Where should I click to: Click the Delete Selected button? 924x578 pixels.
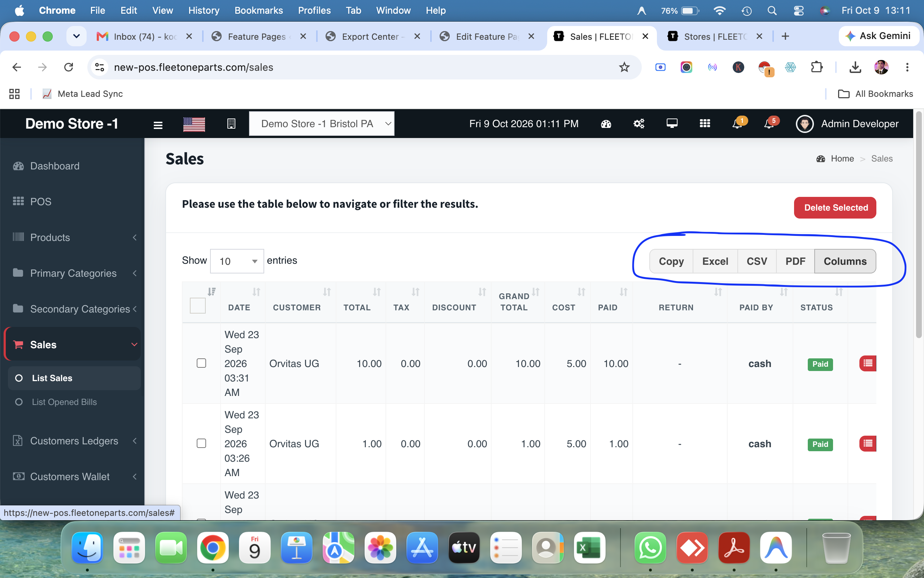835,208
